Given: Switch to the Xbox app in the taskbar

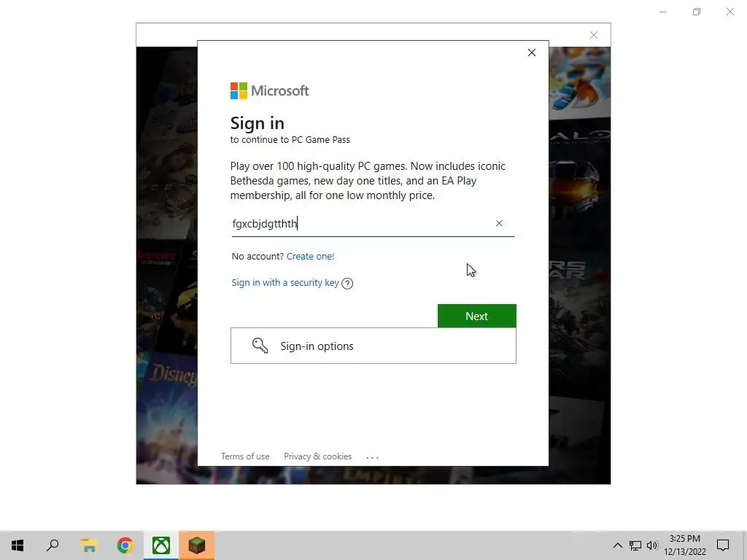Looking at the screenshot, I should tap(161, 545).
